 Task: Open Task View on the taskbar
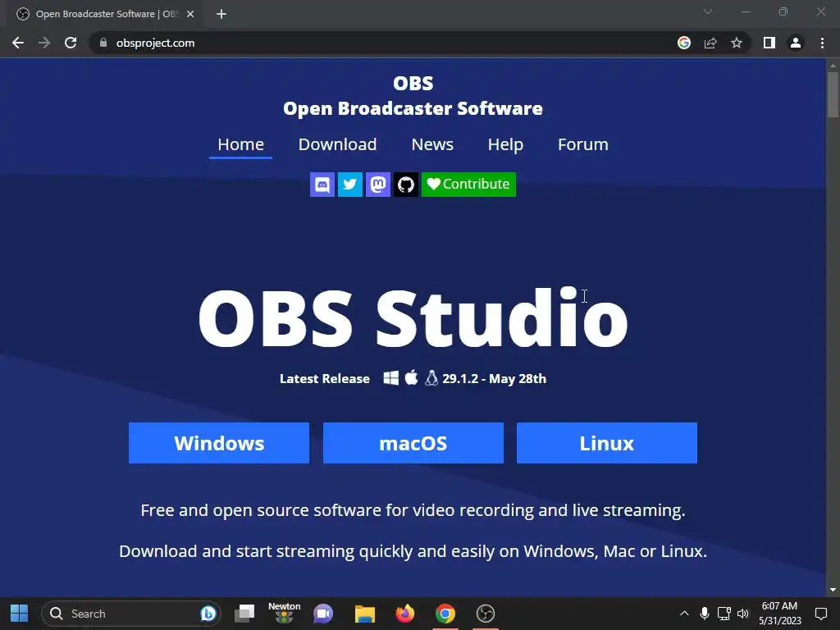tap(244, 614)
